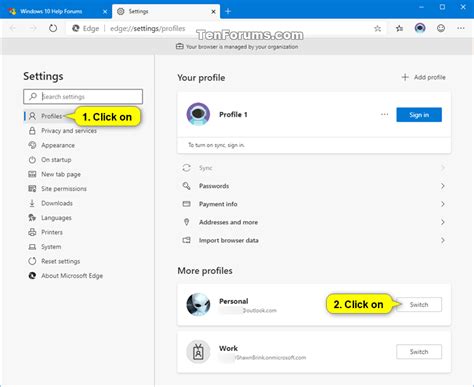474x387 pixels.
Task: Click the printer icon beside Printers
Action: [x=32, y=232]
